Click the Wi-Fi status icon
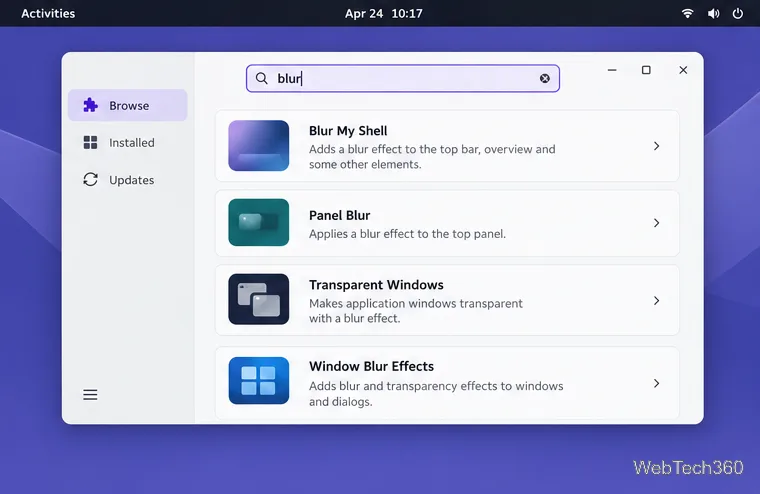Screen dimensions: 760x494 (x=687, y=13)
